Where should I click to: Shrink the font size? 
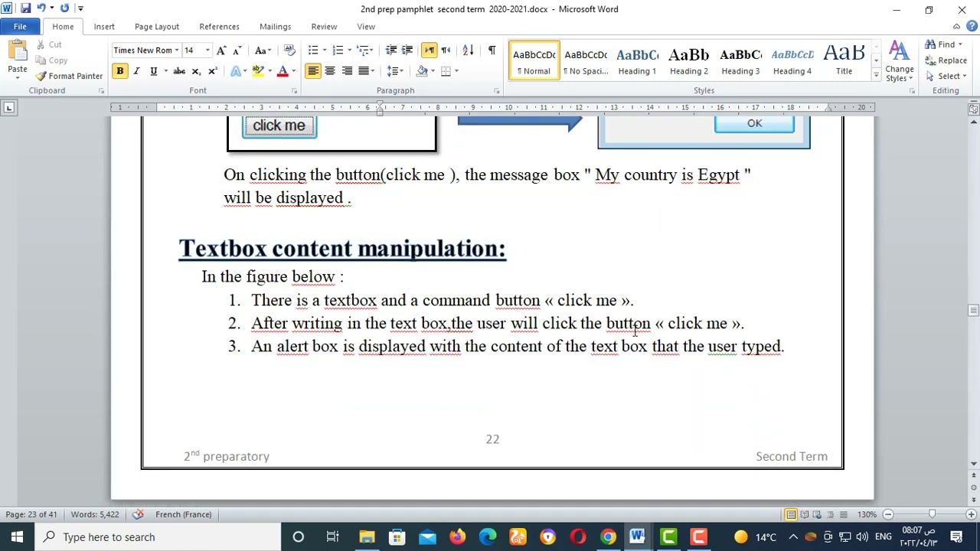pos(237,51)
